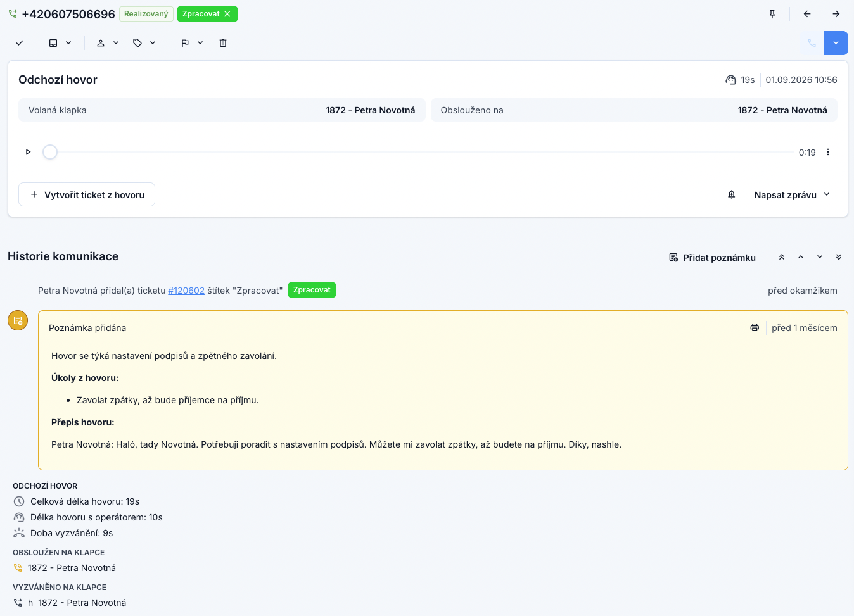Click Vytvořit ticket z hovoru button
Screen dimensions: 854x616
[x=87, y=195]
